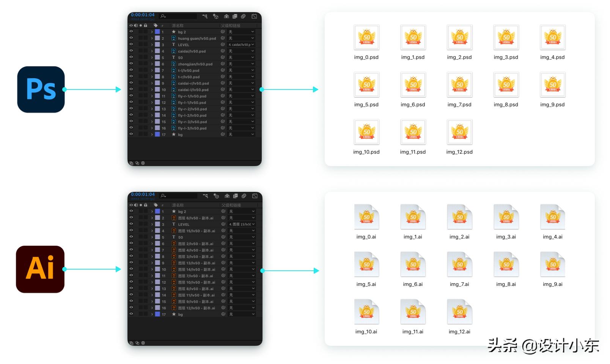Click the large Photoshop Ps app icon

(x=41, y=89)
